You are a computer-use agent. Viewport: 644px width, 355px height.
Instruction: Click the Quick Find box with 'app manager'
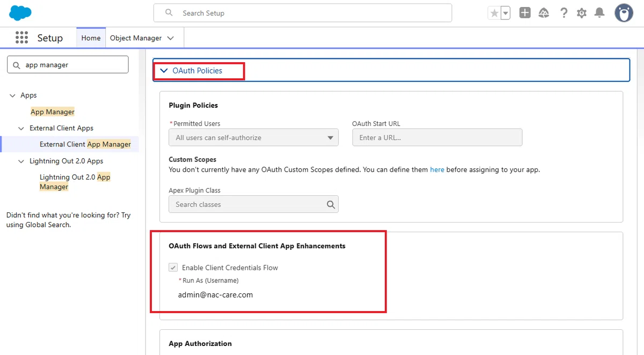point(68,64)
